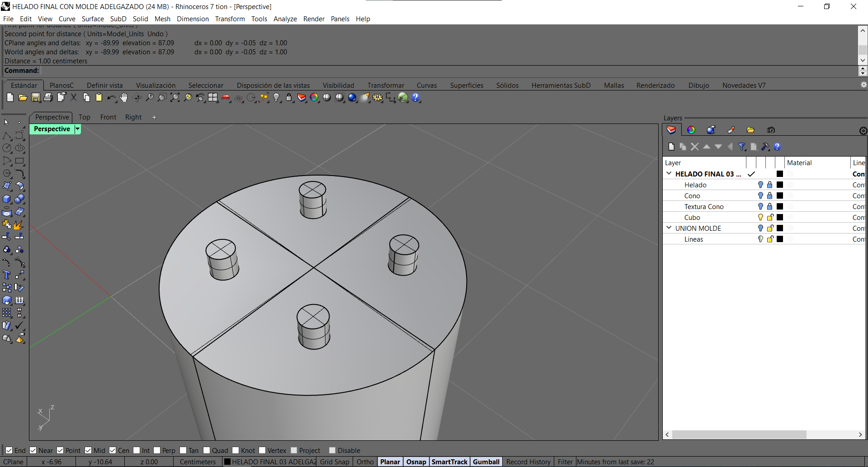Select the Pan hand tool
Screen dimensions: 868x467
tap(124, 97)
